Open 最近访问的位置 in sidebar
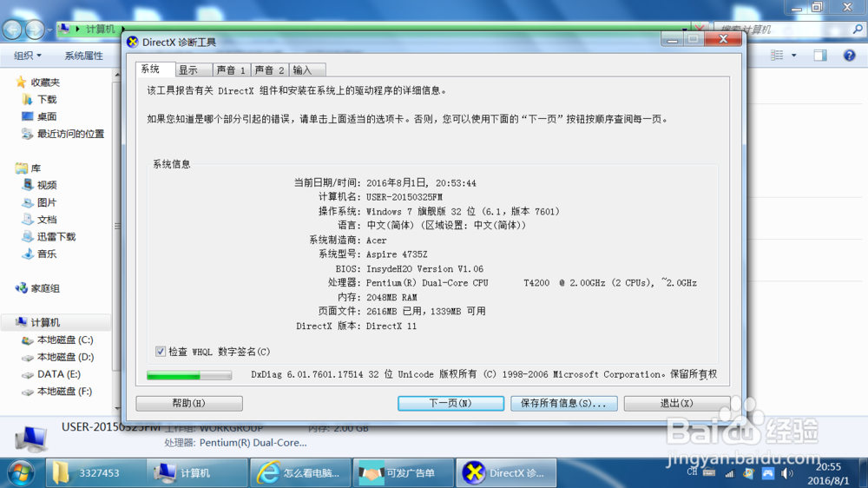868x488 pixels. pos(70,134)
